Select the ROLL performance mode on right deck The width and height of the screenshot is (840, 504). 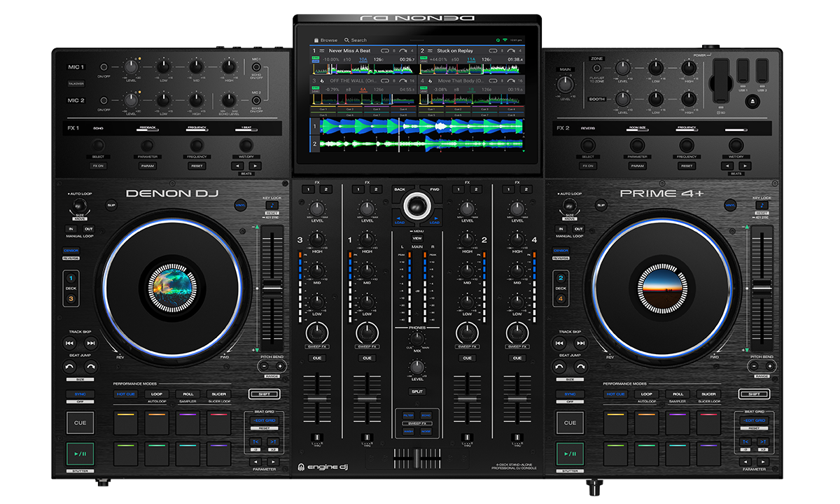tap(678, 394)
